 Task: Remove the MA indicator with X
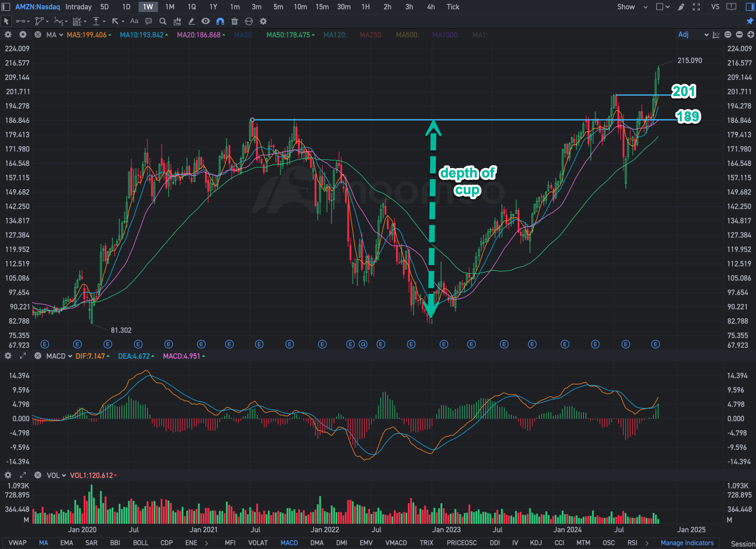pyautogui.click(x=38, y=34)
